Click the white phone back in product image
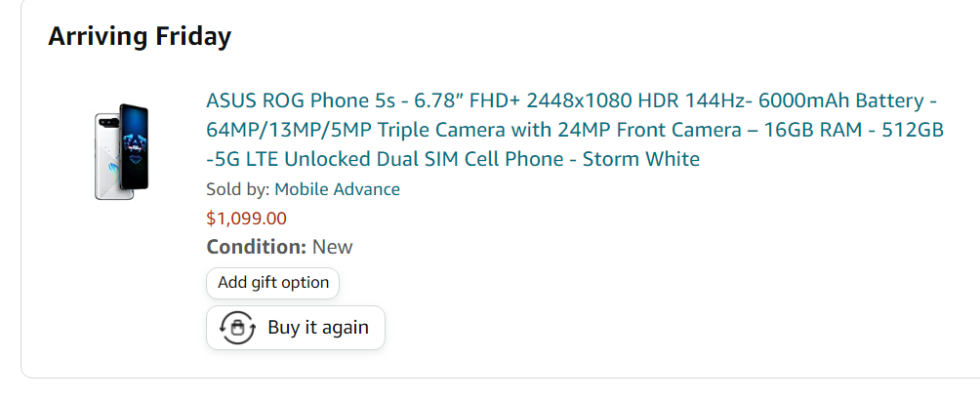 (x=107, y=156)
